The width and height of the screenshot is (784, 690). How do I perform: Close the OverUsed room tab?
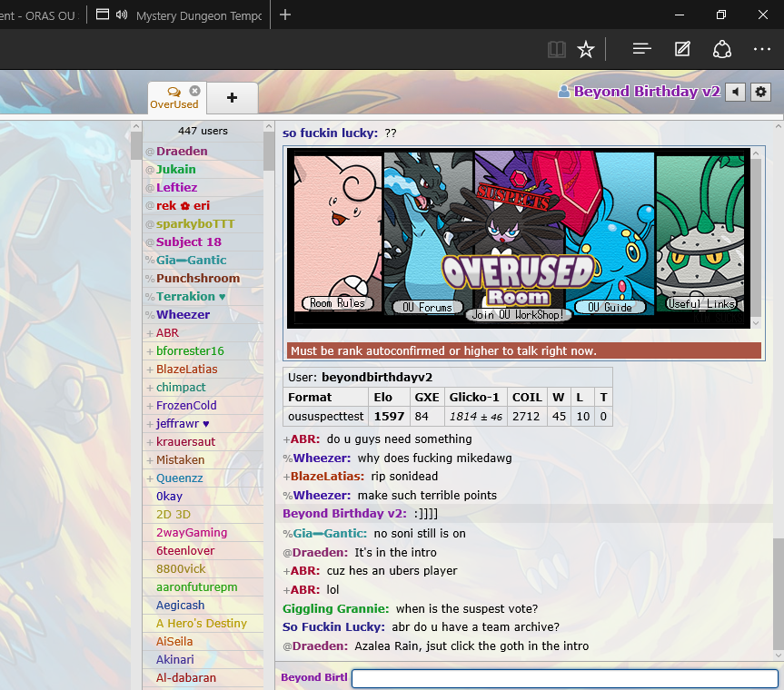tap(194, 91)
